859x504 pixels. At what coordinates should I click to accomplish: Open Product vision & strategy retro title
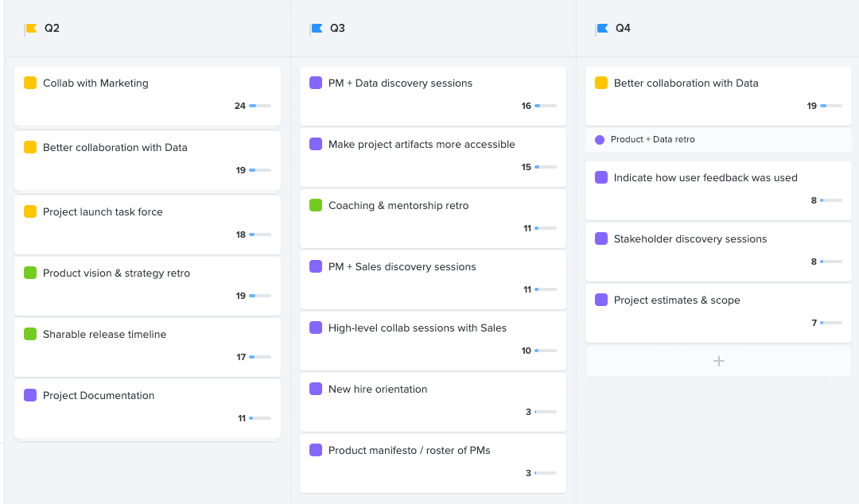click(117, 273)
